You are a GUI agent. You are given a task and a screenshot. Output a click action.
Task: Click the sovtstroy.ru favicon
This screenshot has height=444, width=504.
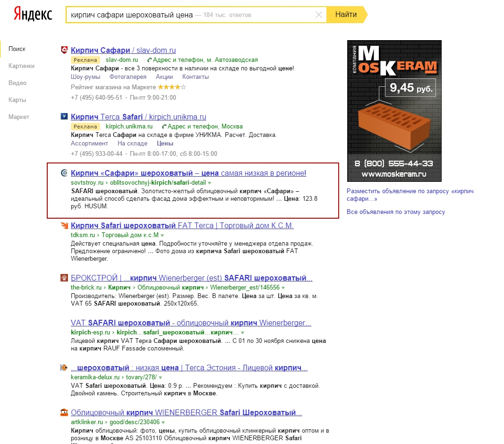tap(64, 173)
